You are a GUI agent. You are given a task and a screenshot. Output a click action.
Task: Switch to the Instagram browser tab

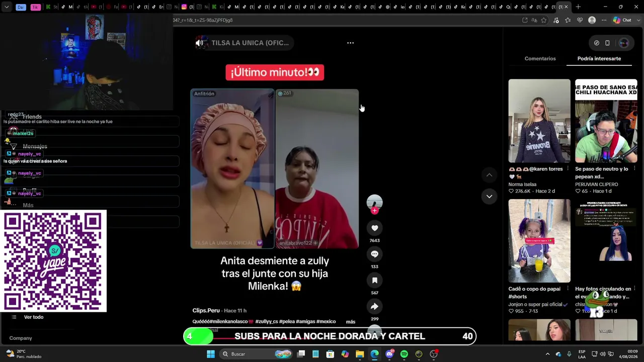[184, 7]
